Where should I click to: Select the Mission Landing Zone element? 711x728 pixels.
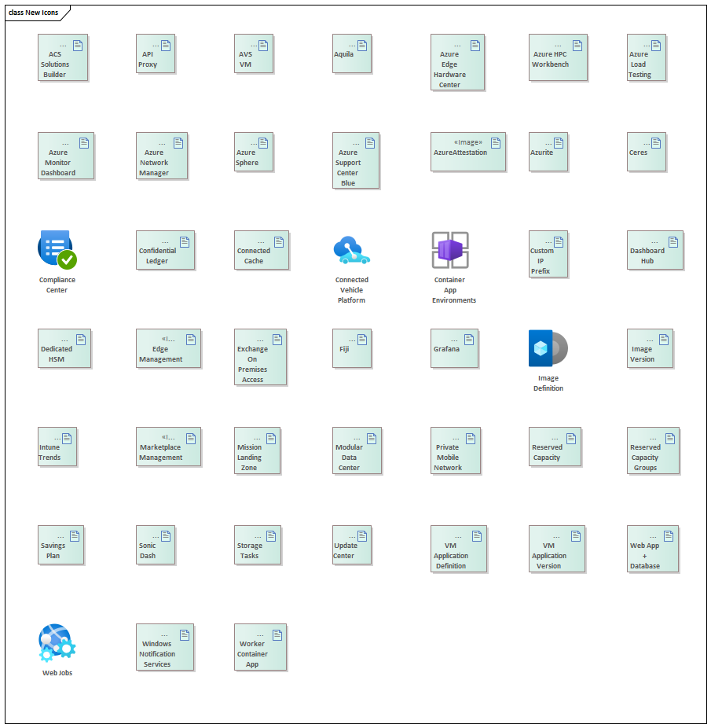coord(257,450)
